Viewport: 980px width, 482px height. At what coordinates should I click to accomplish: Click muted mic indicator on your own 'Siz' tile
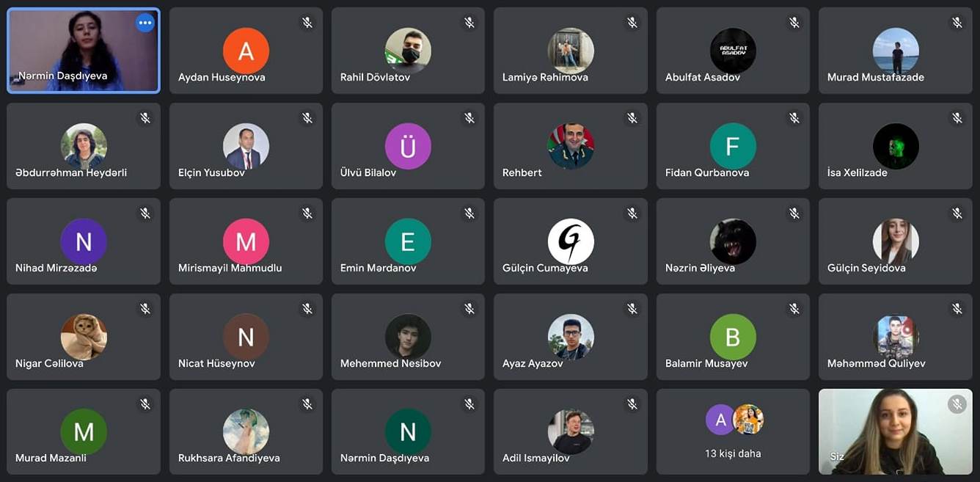click(957, 404)
